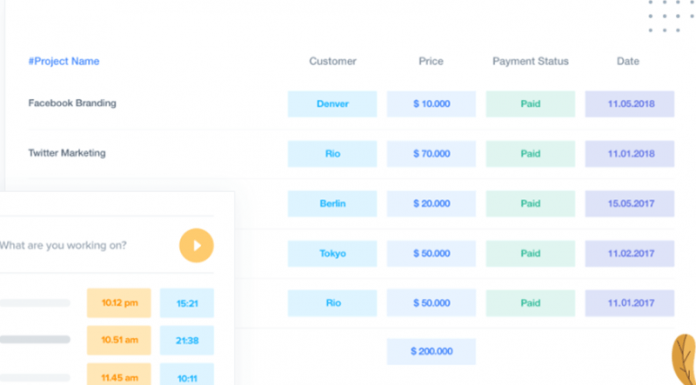Click the Date column header
This screenshot has height=385, width=696.
pos(628,61)
